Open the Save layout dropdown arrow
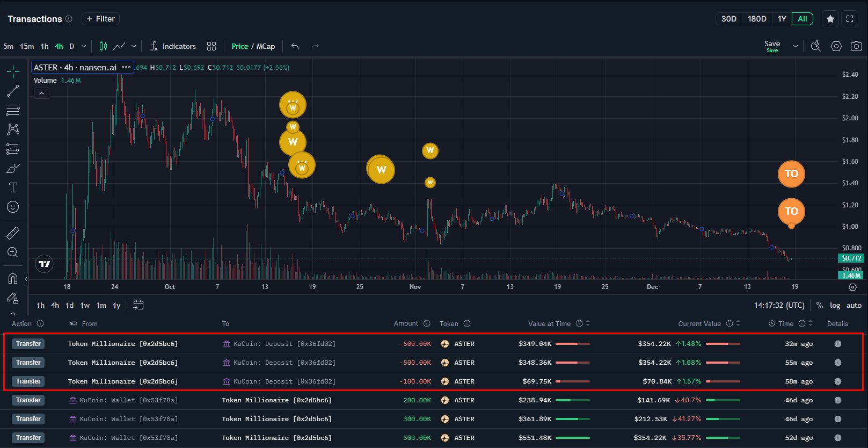Screen dimensions: 868x448 click(795, 46)
